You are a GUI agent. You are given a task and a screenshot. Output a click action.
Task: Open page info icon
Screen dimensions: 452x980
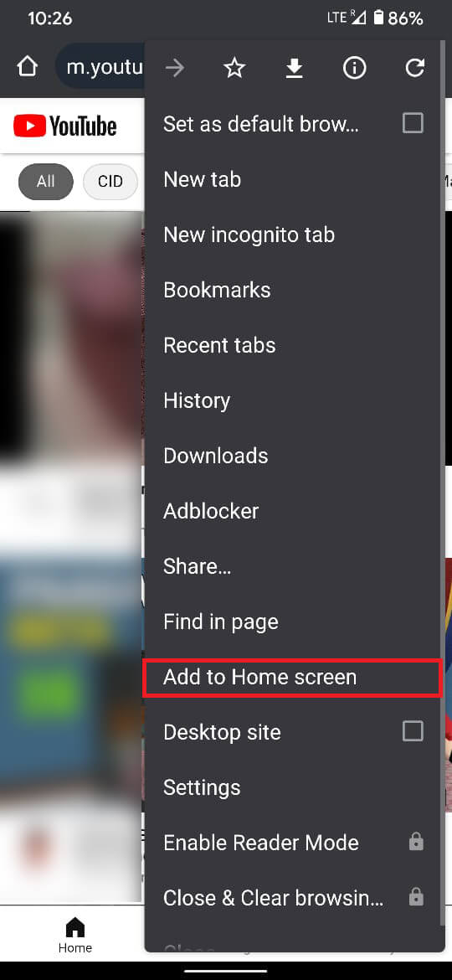coord(355,68)
